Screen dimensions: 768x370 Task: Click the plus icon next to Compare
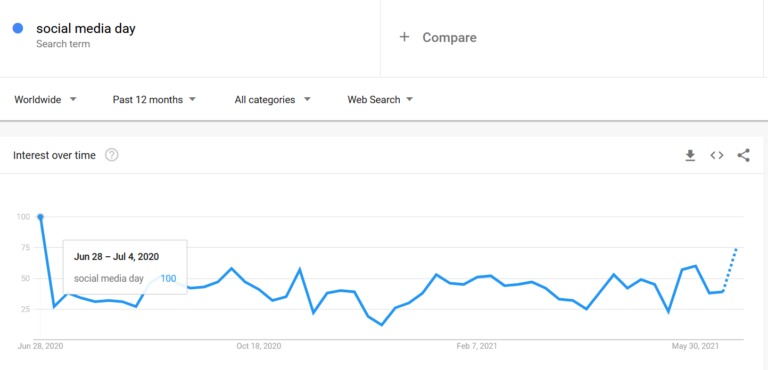[x=404, y=37]
